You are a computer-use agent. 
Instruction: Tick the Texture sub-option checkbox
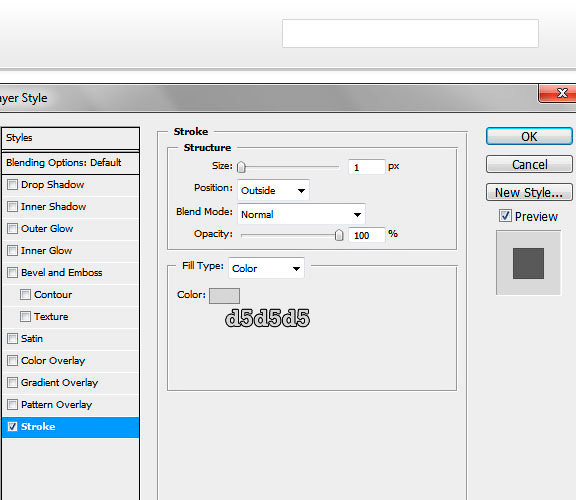(x=25, y=317)
